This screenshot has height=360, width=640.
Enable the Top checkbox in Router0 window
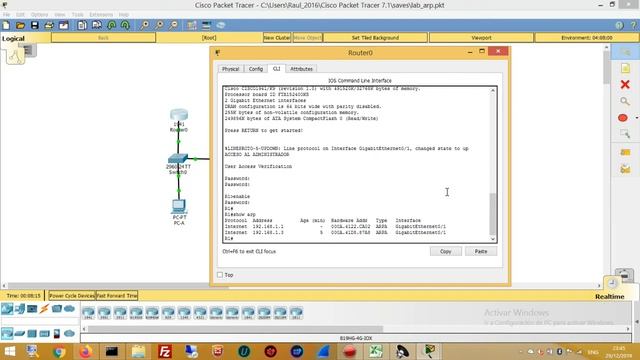pyautogui.click(x=220, y=275)
